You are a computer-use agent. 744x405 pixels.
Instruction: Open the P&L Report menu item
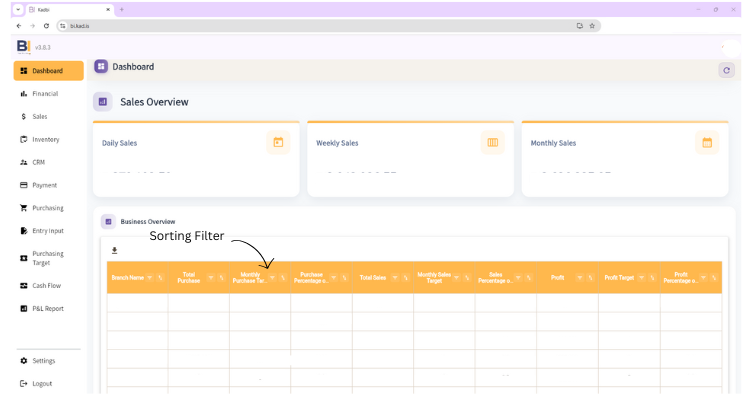pos(47,308)
